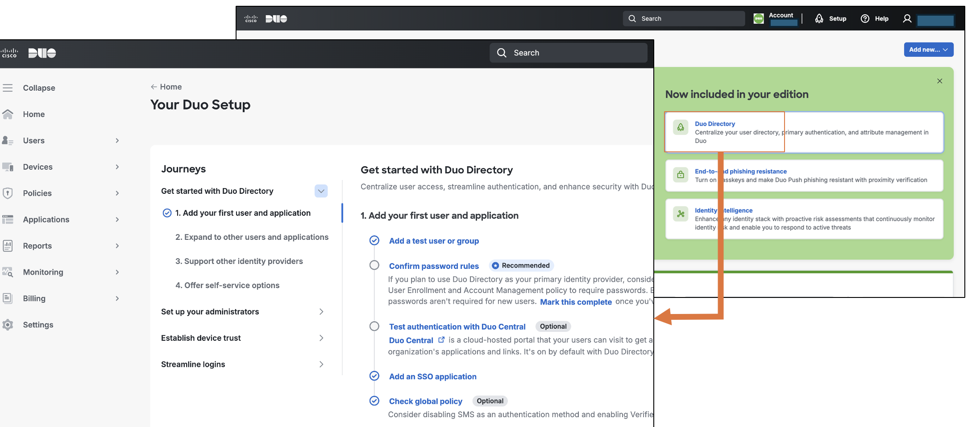Open the Add new... dropdown button

[x=928, y=50]
